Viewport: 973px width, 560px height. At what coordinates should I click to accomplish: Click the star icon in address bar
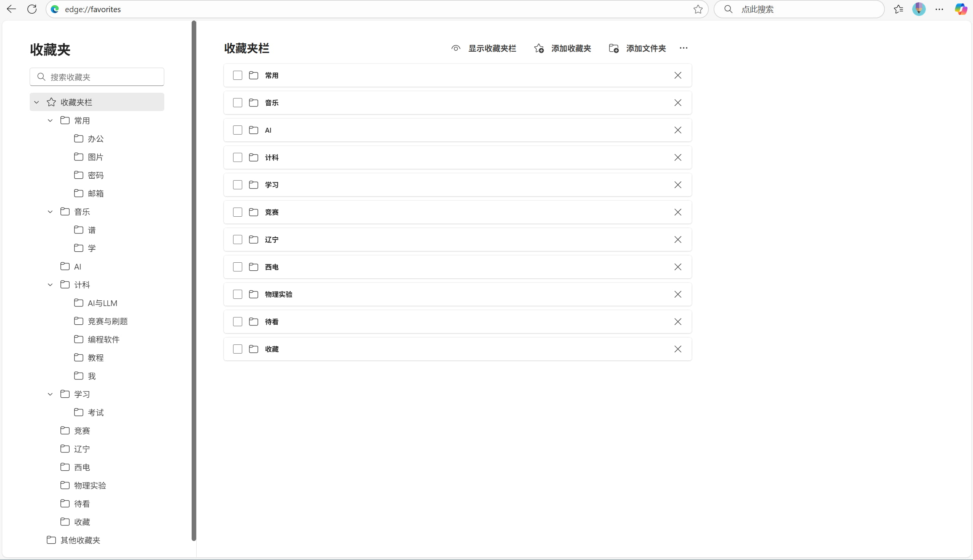click(698, 9)
